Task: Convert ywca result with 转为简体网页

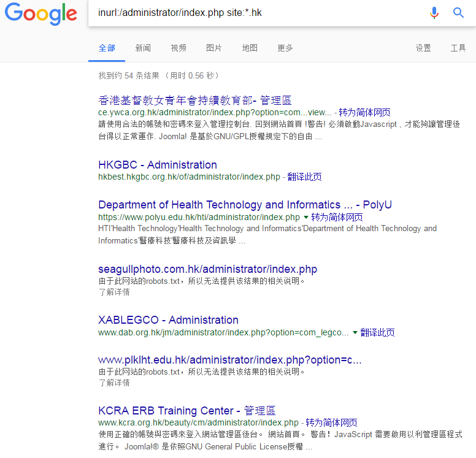Action: pos(364,112)
